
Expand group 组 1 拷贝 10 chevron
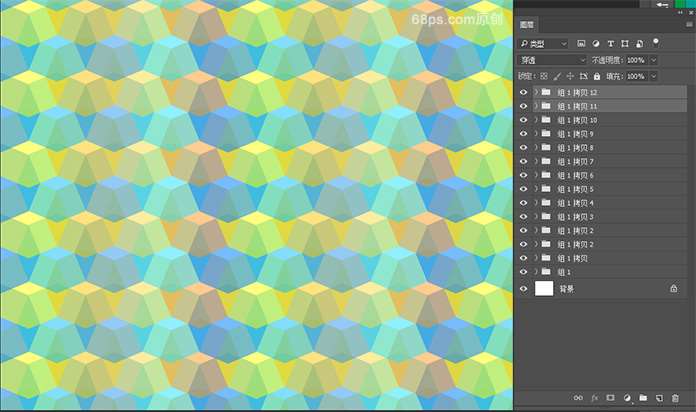(536, 119)
